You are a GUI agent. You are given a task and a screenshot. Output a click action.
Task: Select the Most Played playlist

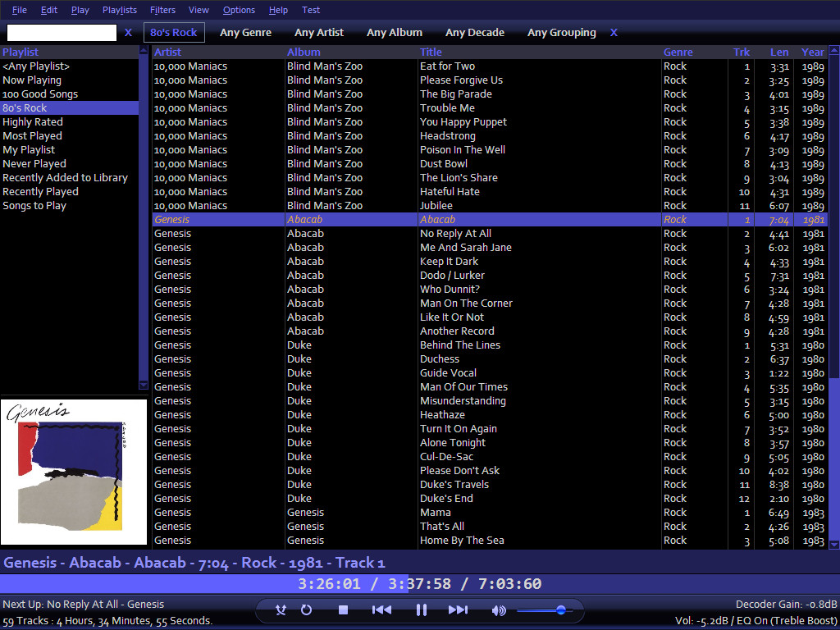coord(69,135)
